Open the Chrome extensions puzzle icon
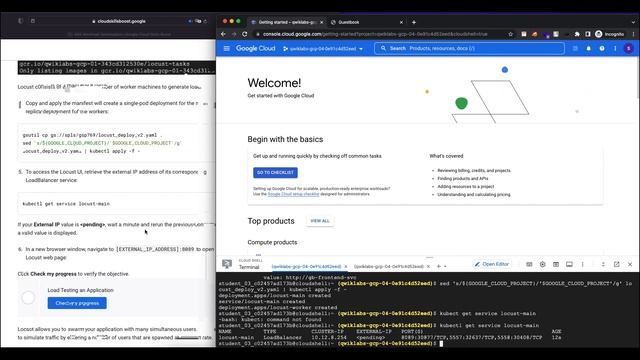This screenshot has width=640, height=360. click(x=577, y=34)
